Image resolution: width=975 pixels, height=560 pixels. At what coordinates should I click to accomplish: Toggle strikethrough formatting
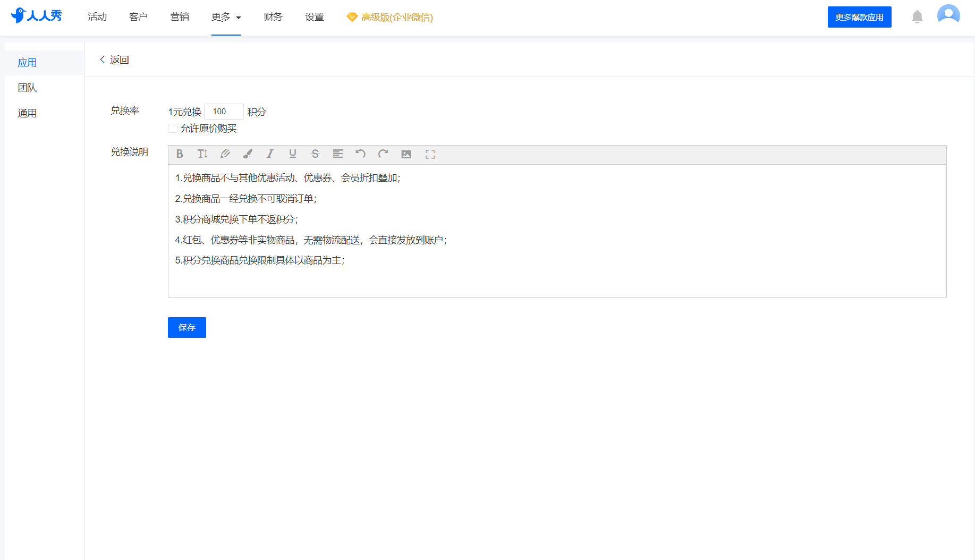[x=315, y=154]
